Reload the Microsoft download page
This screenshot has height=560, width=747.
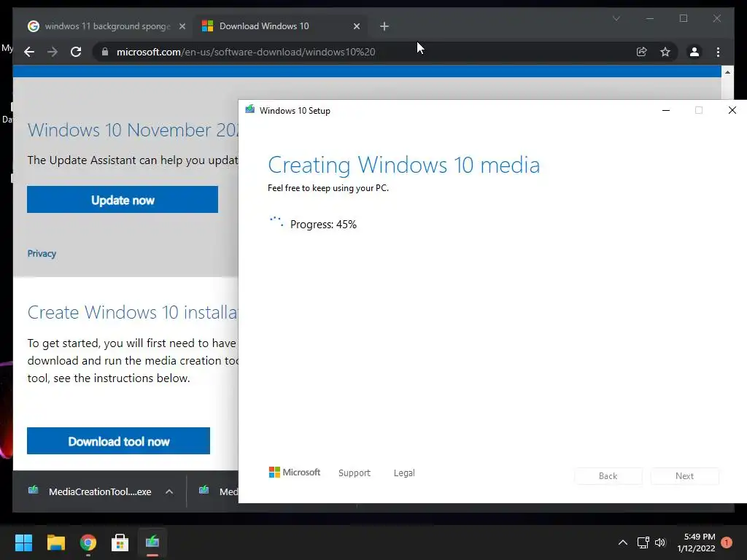(76, 52)
